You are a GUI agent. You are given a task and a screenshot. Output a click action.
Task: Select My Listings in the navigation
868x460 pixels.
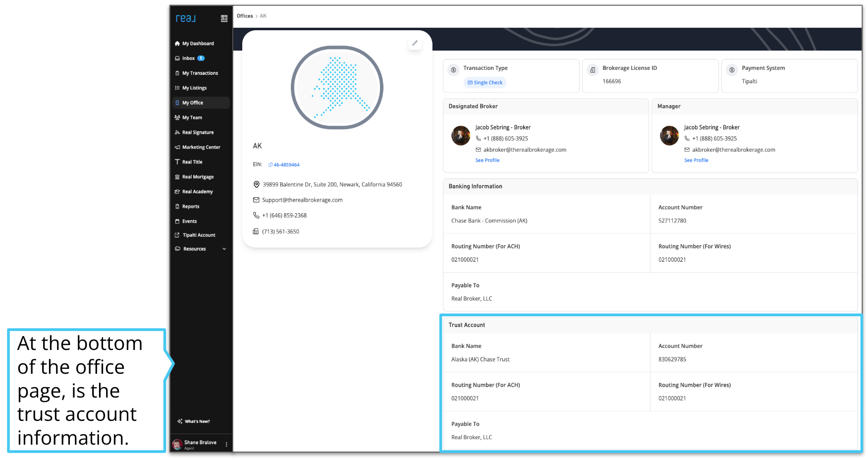(x=194, y=88)
